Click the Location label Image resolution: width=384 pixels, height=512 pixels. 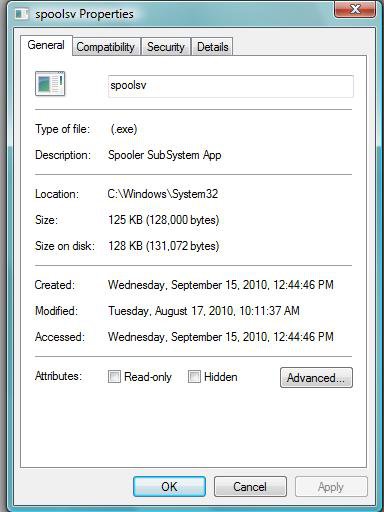click(x=57, y=194)
